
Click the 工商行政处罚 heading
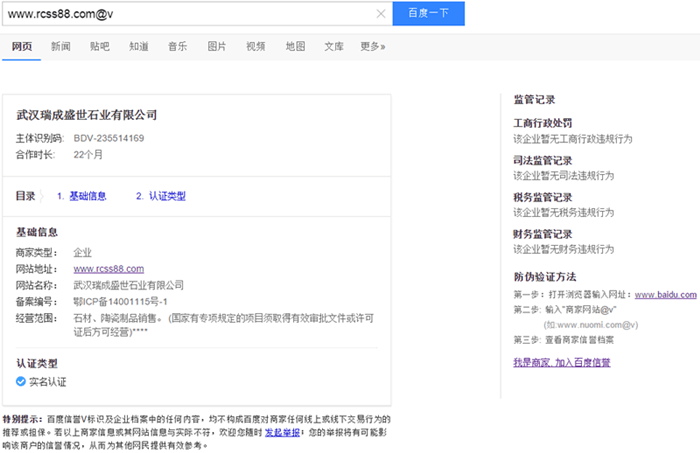coord(543,123)
